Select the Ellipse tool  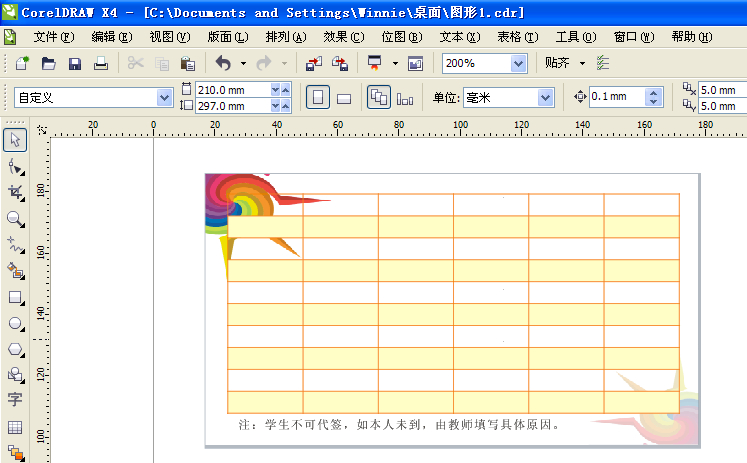15,323
